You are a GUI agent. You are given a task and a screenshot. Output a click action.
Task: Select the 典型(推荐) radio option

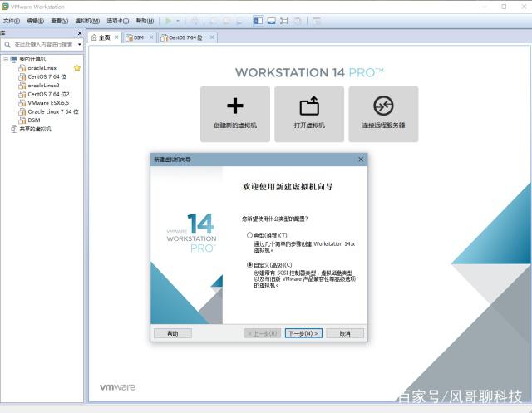coord(249,235)
